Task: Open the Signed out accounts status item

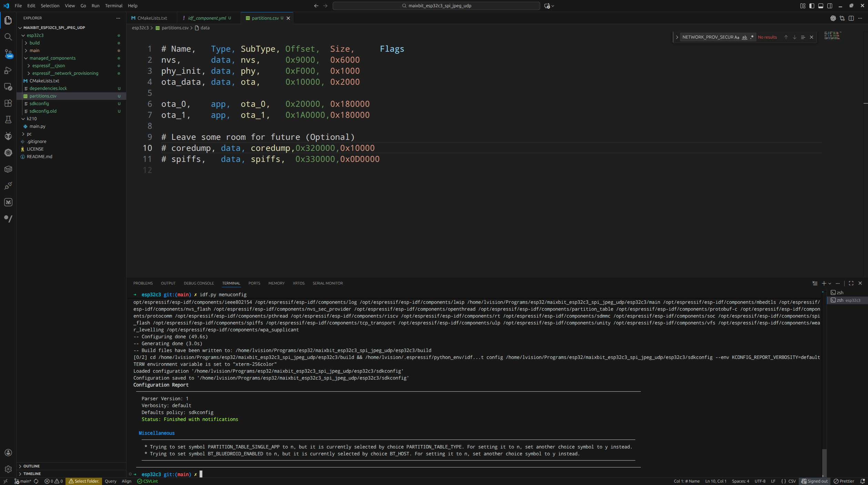Action: click(815, 481)
